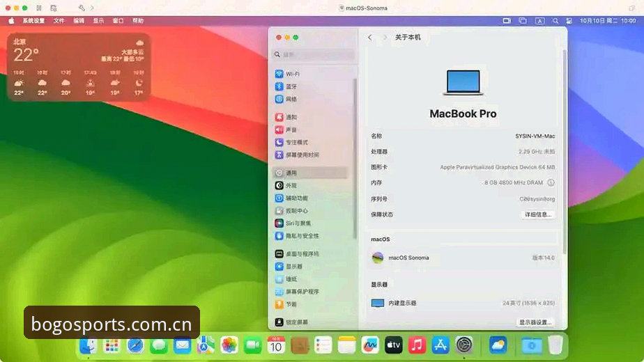Viewport: 644px width, 362px height.
Task: Open the 系统设置 menu
Action: point(33,20)
